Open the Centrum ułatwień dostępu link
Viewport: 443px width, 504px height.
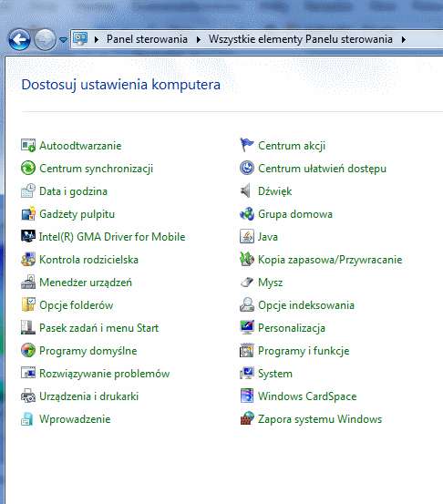(322, 169)
